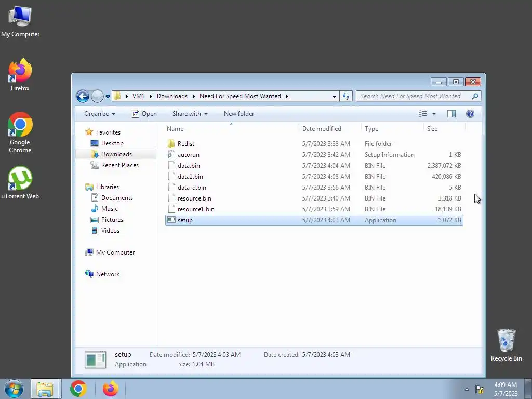Expand the arrow after Downloads in breadcrumb
The image size is (532, 399).
pyautogui.click(x=193, y=96)
